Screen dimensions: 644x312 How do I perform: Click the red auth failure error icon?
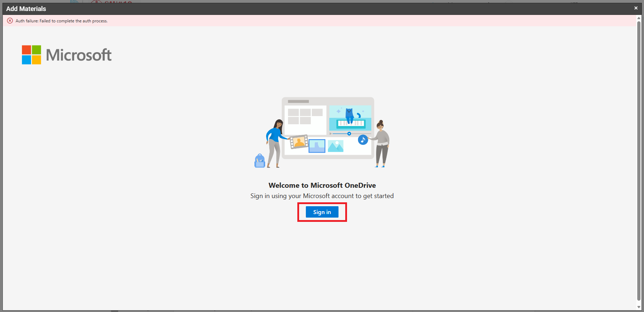pyautogui.click(x=10, y=21)
